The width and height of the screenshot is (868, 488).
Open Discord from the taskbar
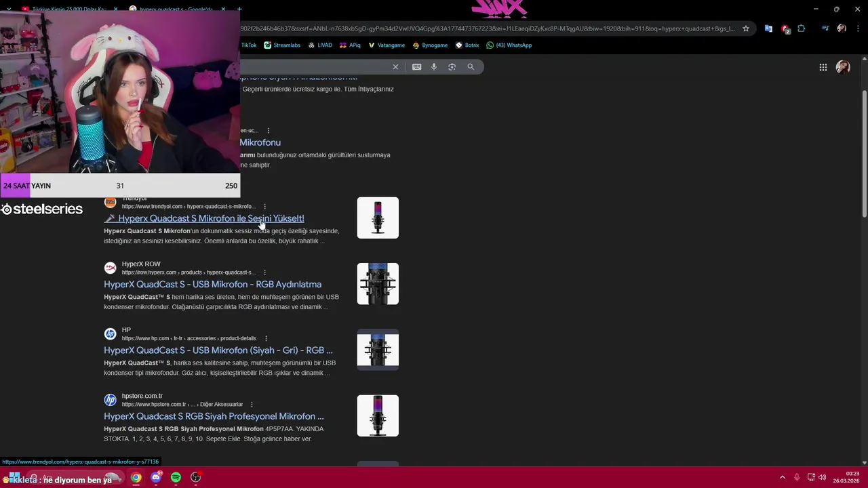[156, 477]
